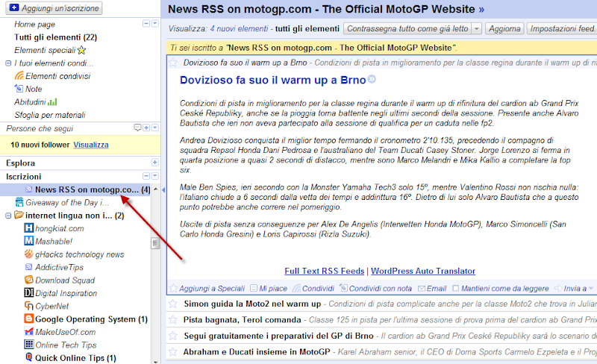Open AddictiveTips feed
The width and height of the screenshot is (597, 364).
tap(54, 267)
